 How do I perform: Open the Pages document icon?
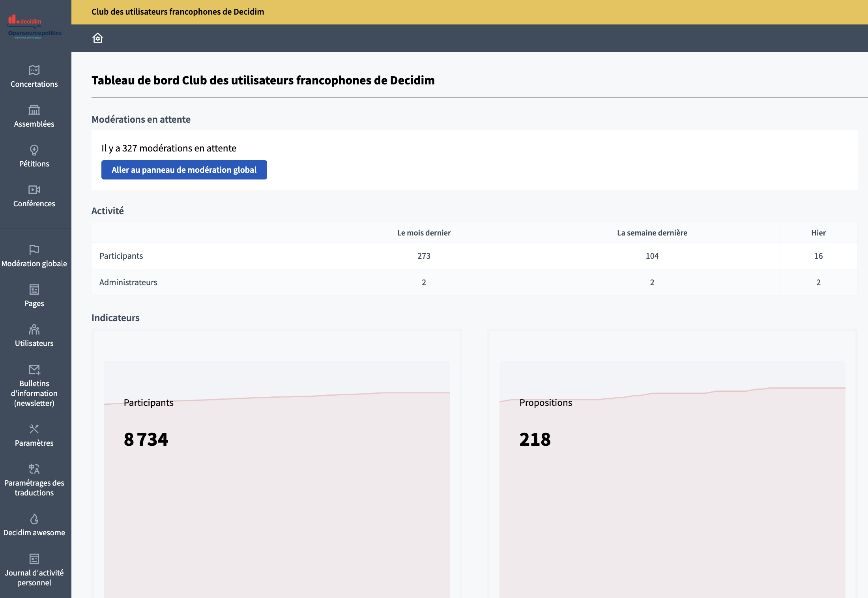(x=34, y=290)
